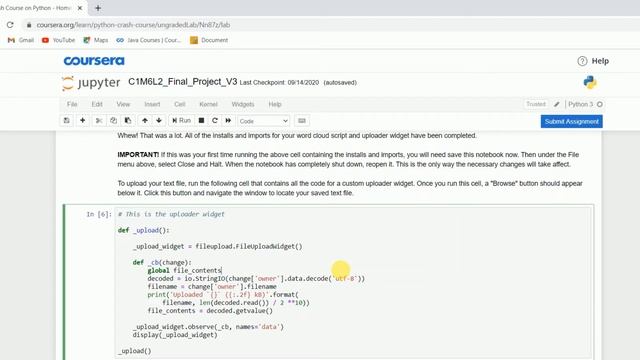Click the Trusted notebook indicator

point(536,104)
